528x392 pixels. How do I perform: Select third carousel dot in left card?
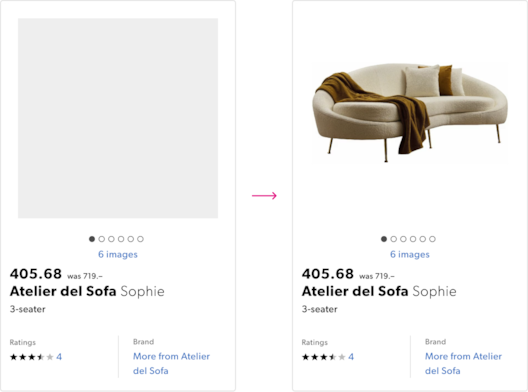pyautogui.click(x=111, y=239)
